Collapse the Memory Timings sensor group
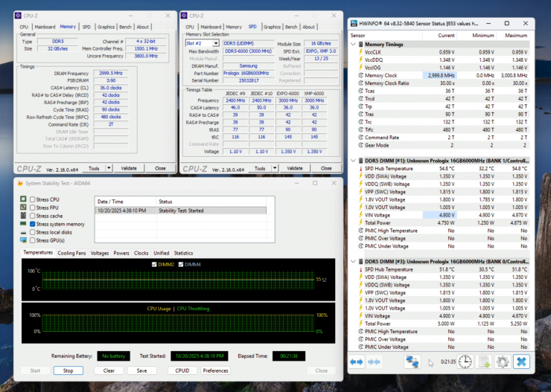This screenshot has height=392, width=551. (x=353, y=45)
